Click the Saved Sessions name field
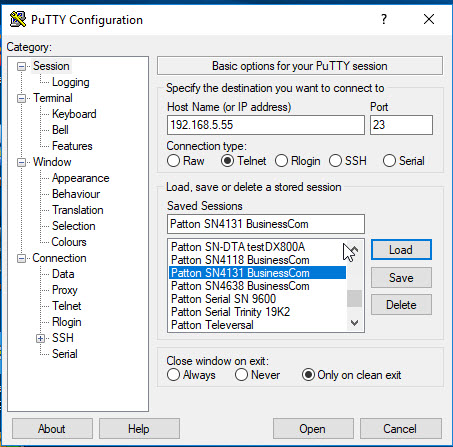This screenshot has width=453, height=447. click(266, 224)
